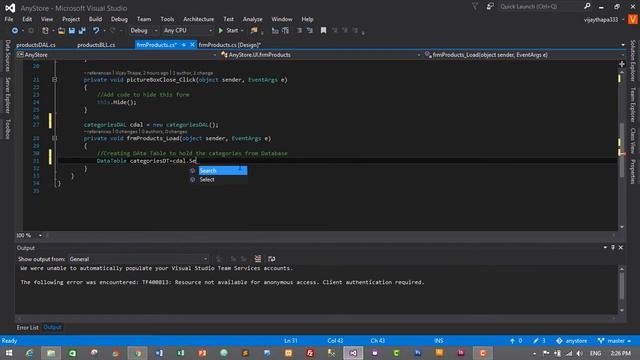Open the Build menu
640x360 pixels.
pyautogui.click(x=96, y=19)
